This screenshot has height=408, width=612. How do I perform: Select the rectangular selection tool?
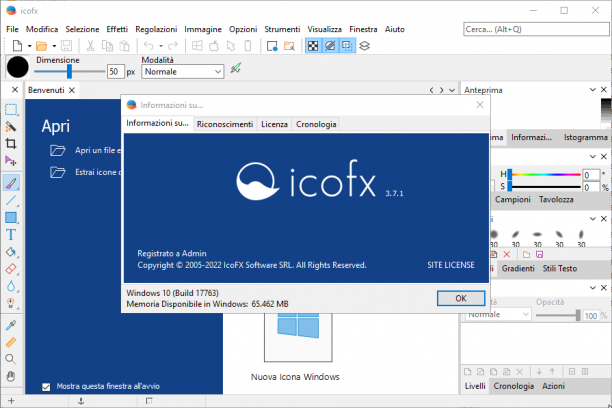(11, 110)
